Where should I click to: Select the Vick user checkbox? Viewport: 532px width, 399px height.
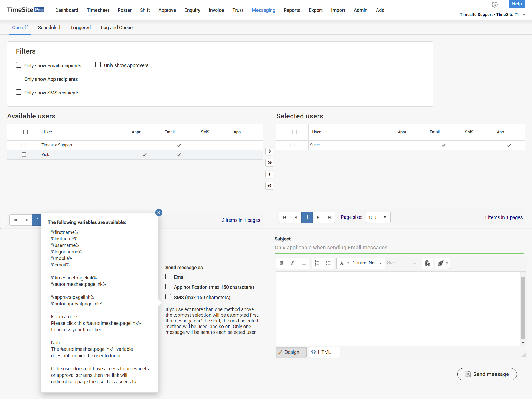point(24,155)
